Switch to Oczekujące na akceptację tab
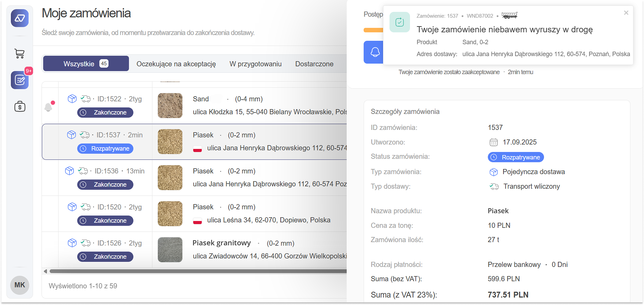This screenshot has width=644, height=305. pos(176,64)
